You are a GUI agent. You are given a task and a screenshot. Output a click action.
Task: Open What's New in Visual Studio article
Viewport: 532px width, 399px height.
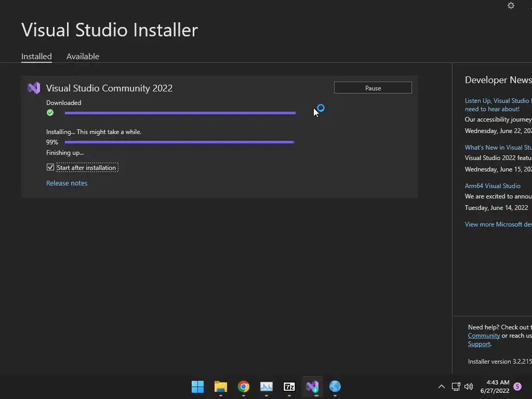(498, 148)
